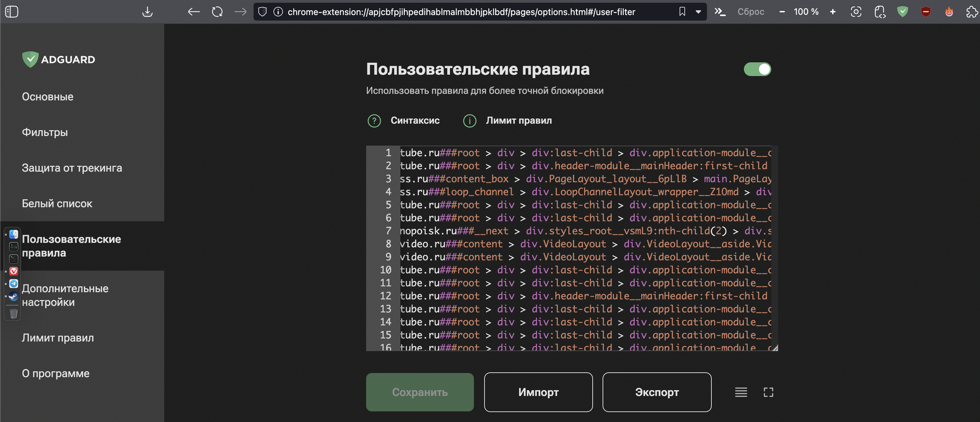Image resolution: width=980 pixels, height=422 pixels.
Task: Click into rule line 7 in editor
Action: pyautogui.click(x=574, y=231)
